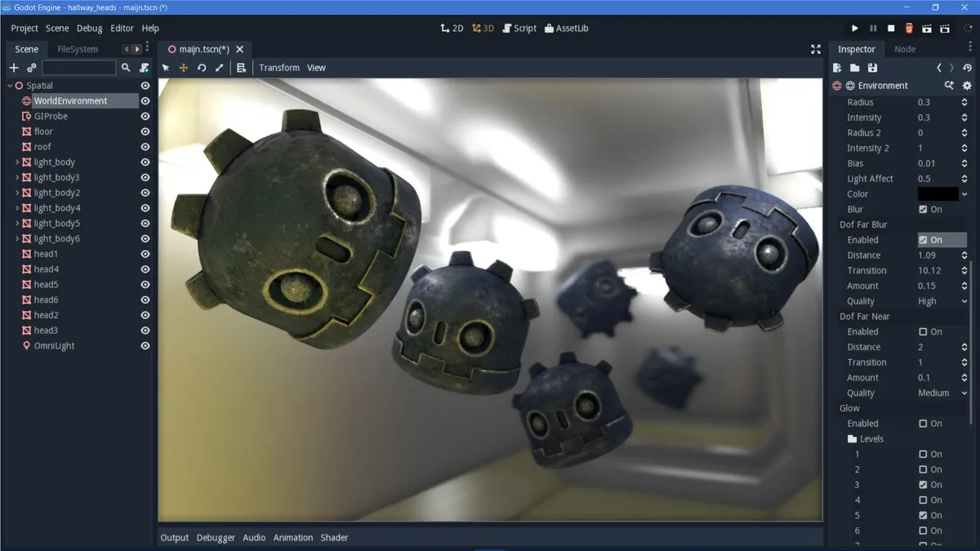Open the Dof Far Near Quality dropdown

click(942, 393)
